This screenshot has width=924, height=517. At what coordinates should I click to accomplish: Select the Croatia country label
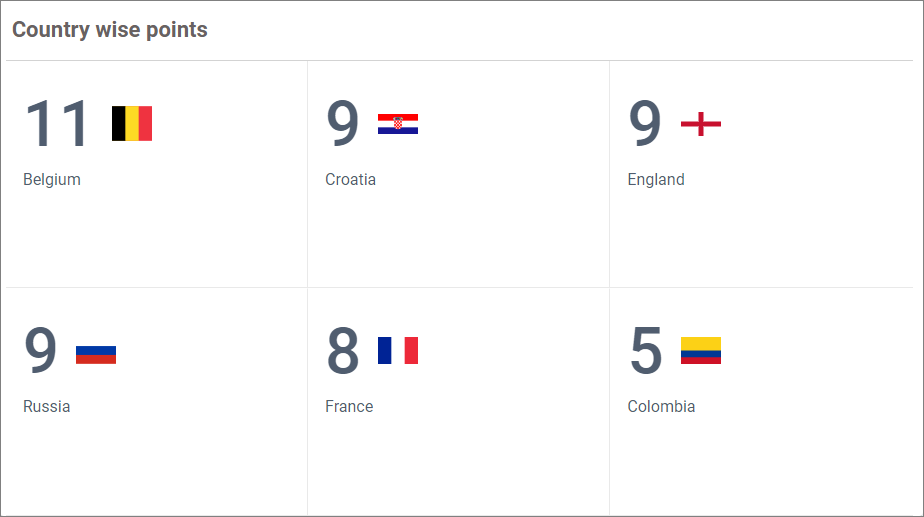click(x=350, y=180)
